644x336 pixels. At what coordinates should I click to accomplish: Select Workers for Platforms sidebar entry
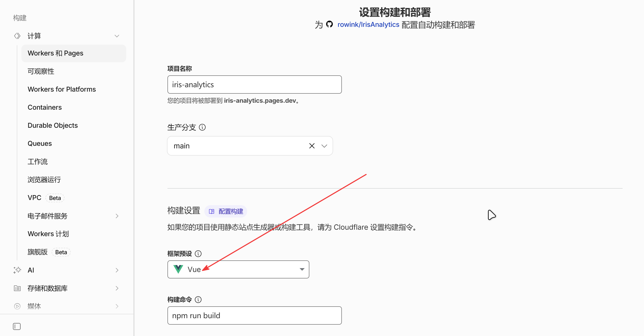pos(62,89)
